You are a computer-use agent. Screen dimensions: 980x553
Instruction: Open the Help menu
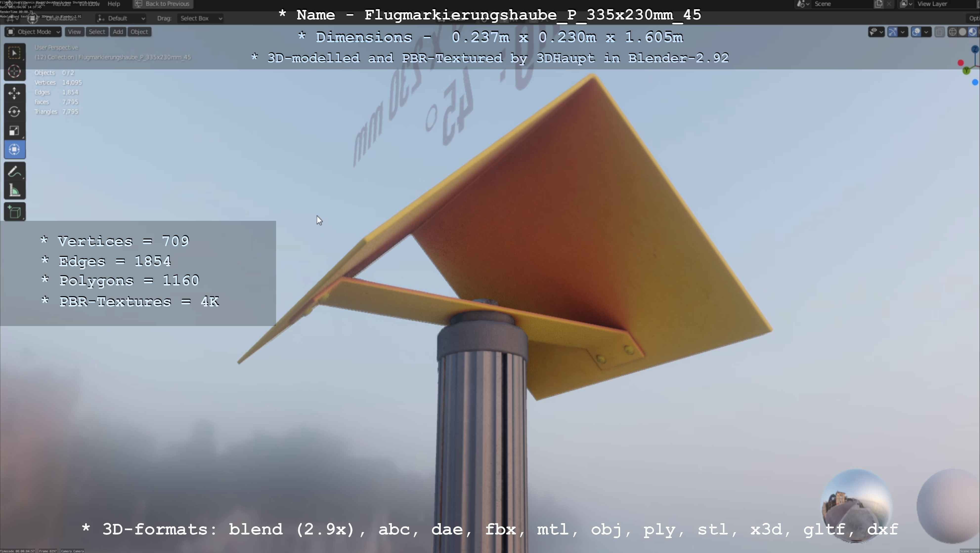click(114, 4)
